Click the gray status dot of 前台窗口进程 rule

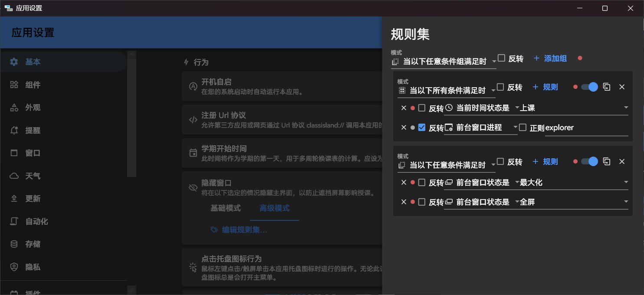pyautogui.click(x=413, y=128)
